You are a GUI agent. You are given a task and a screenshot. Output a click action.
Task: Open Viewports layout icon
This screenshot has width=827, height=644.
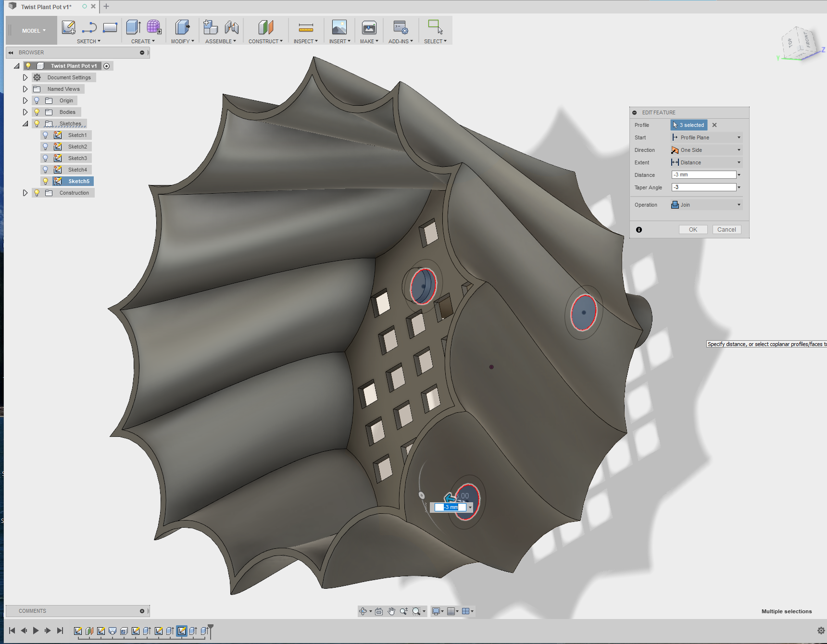(x=465, y=611)
